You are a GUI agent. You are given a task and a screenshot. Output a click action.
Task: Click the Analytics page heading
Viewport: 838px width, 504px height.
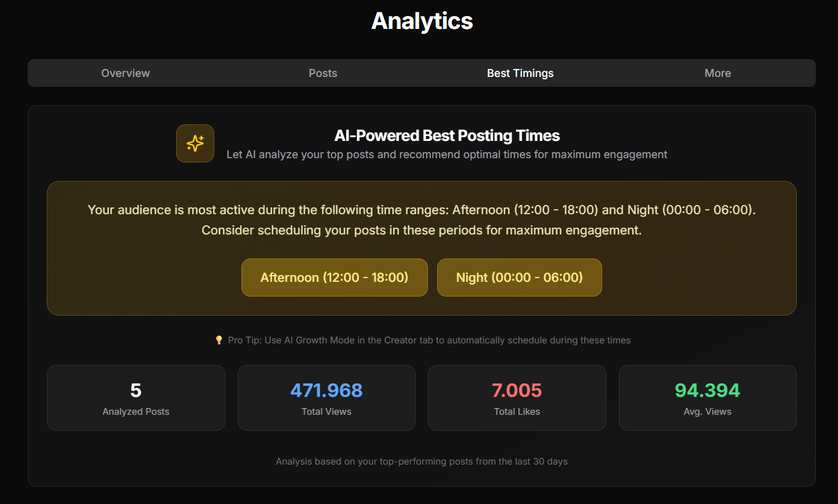[422, 21]
